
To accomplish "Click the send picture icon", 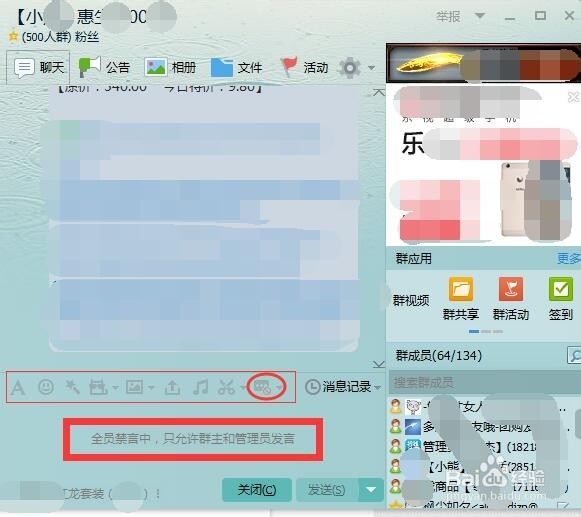I will (134, 387).
